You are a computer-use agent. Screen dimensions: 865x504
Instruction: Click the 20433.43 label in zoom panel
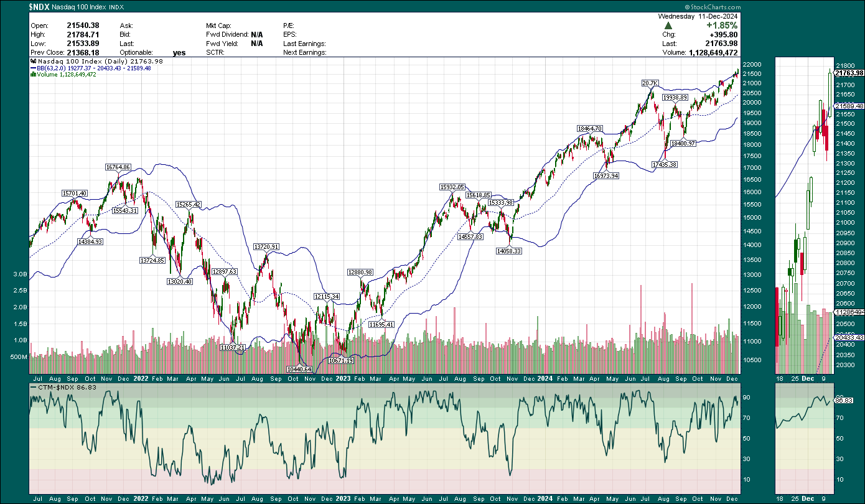point(849,337)
